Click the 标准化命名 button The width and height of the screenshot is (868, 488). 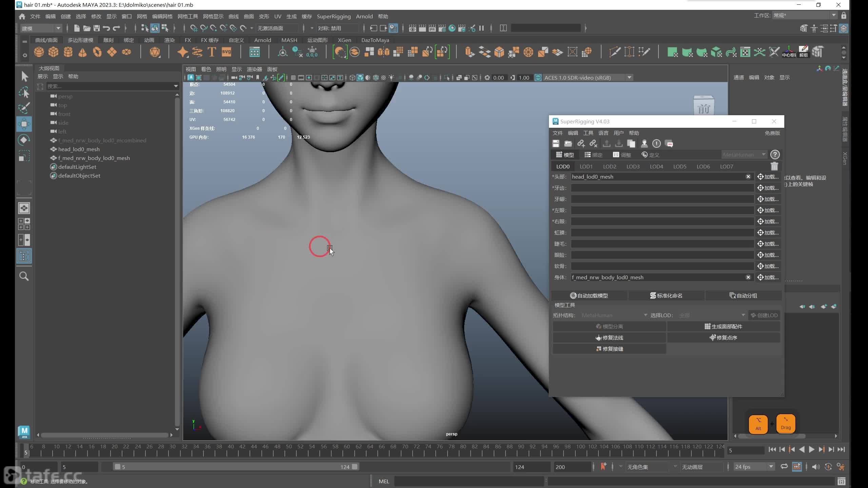pos(666,296)
